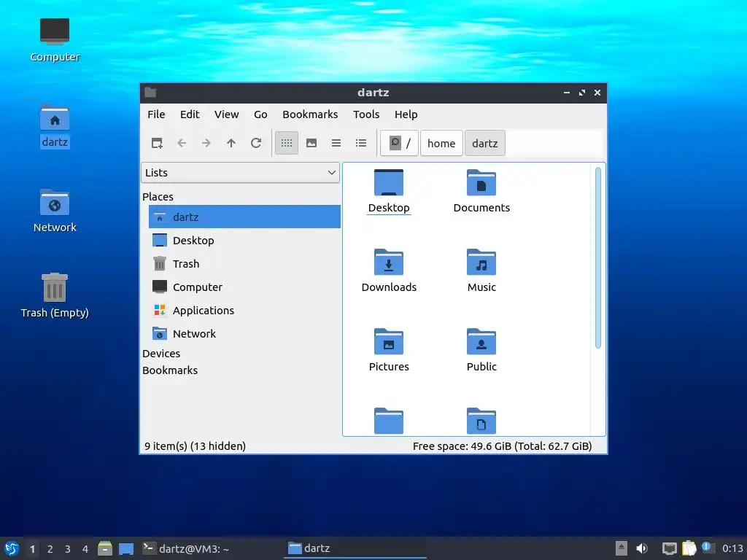Open the File menu

156,114
